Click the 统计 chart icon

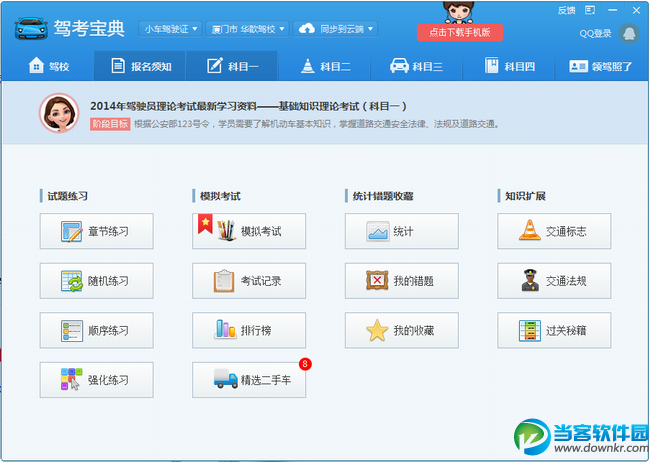click(x=378, y=231)
